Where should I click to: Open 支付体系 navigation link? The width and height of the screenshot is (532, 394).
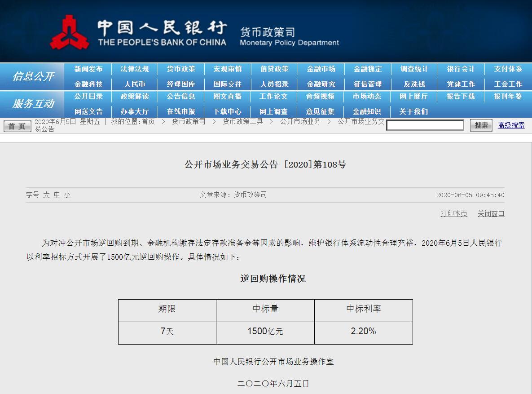click(x=508, y=69)
